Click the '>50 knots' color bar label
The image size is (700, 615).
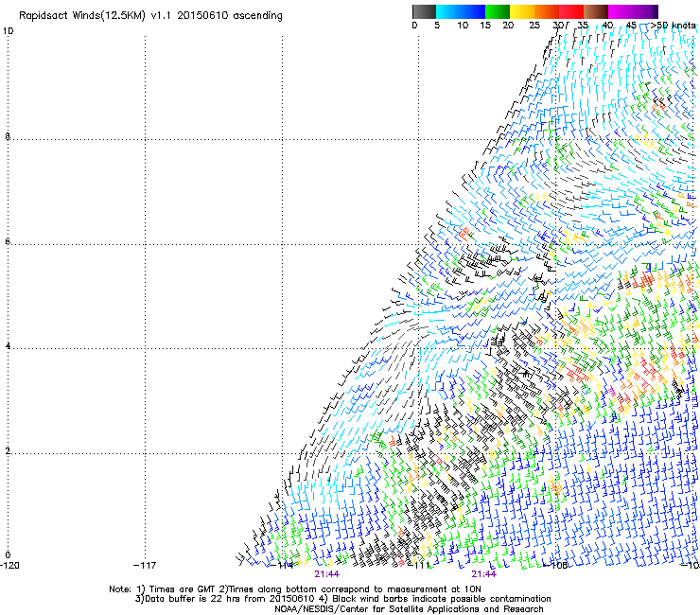[673, 26]
